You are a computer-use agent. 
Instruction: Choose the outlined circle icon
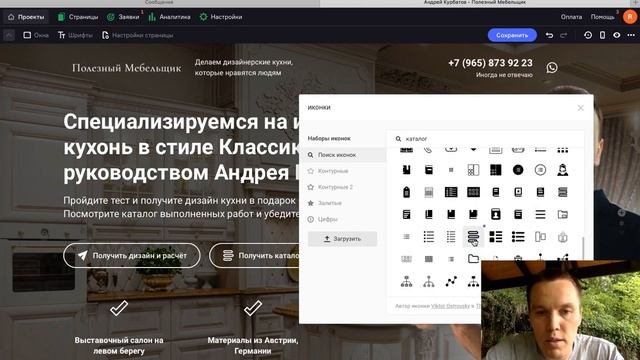[540, 170]
